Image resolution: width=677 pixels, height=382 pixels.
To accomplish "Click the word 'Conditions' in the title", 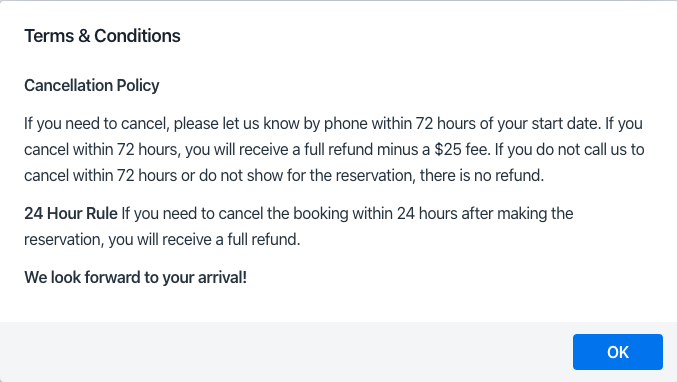I will coord(137,36).
